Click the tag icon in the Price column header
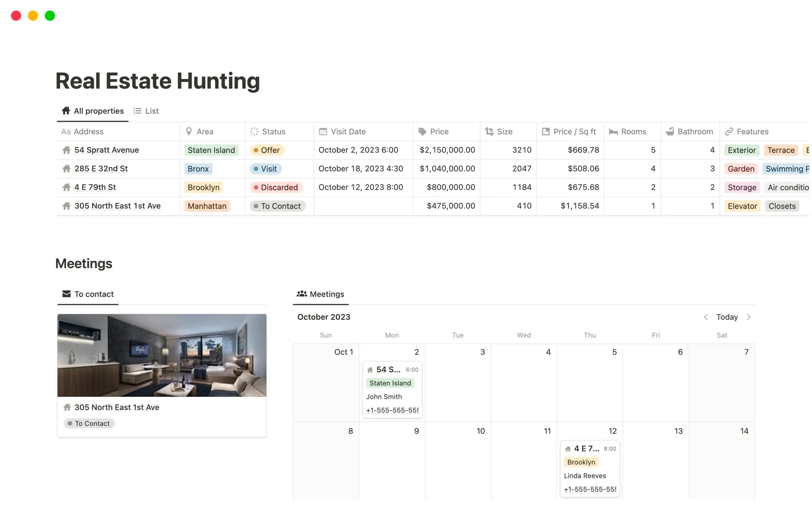812x508 pixels. [422, 132]
